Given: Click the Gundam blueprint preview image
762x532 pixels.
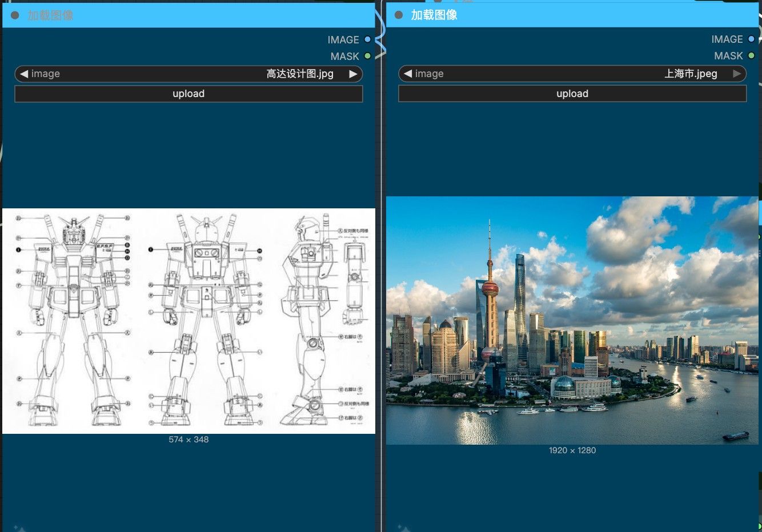Looking at the screenshot, I should click(x=189, y=321).
